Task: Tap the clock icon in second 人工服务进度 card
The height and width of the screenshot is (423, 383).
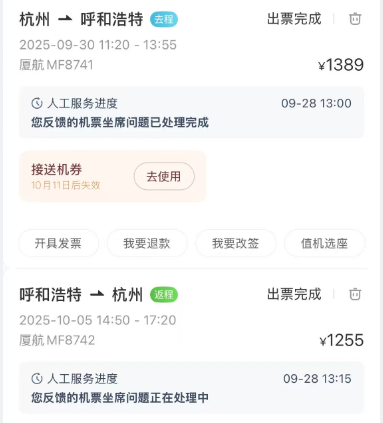Action: (x=37, y=379)
